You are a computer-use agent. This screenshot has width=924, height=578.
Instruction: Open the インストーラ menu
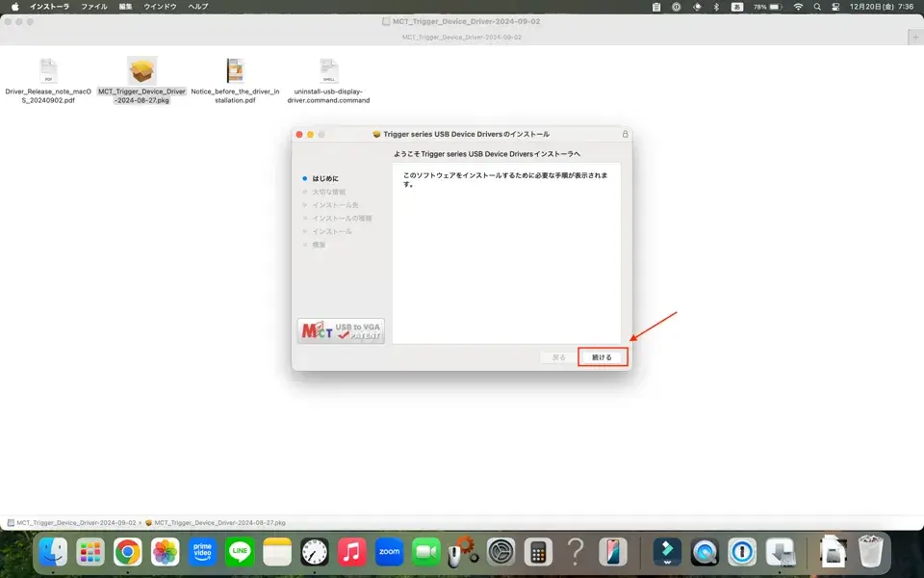(x=49, y=7)
